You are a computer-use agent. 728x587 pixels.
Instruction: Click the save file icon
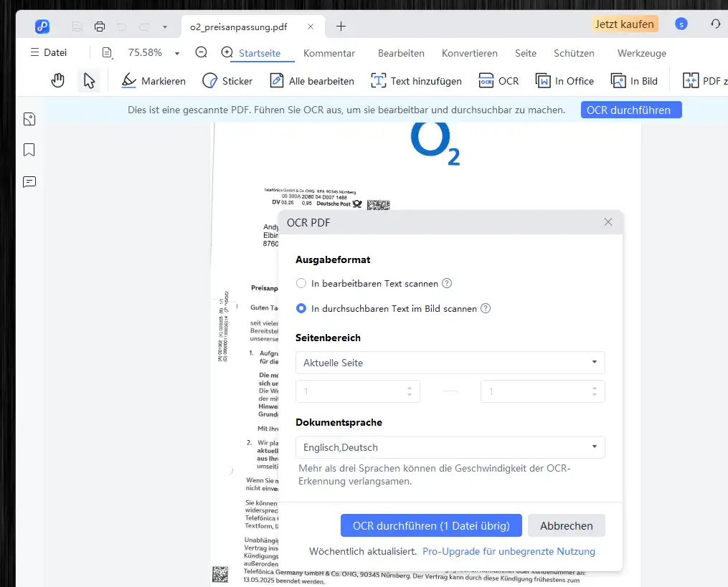click(x=77, y=27)
